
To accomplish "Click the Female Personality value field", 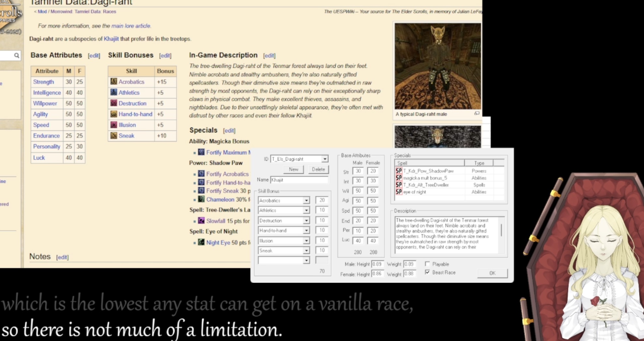I will tap(373, 231).
